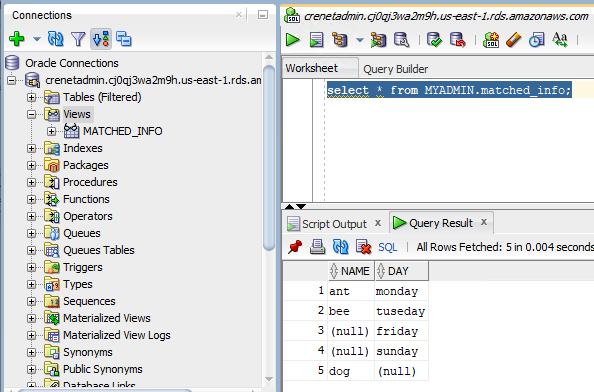Click the 'friday' cell in row 3
Viewport: 594px width, 392px height.
pos(401,331)
